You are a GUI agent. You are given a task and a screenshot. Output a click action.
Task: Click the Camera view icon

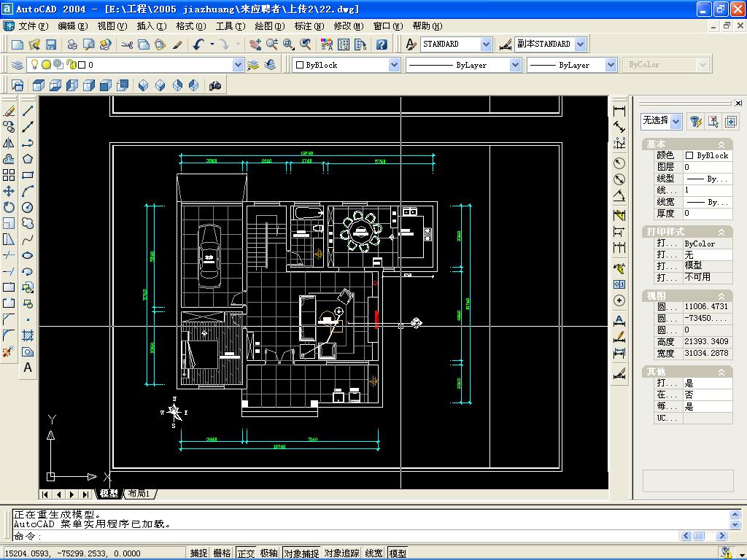pos(215,86)
